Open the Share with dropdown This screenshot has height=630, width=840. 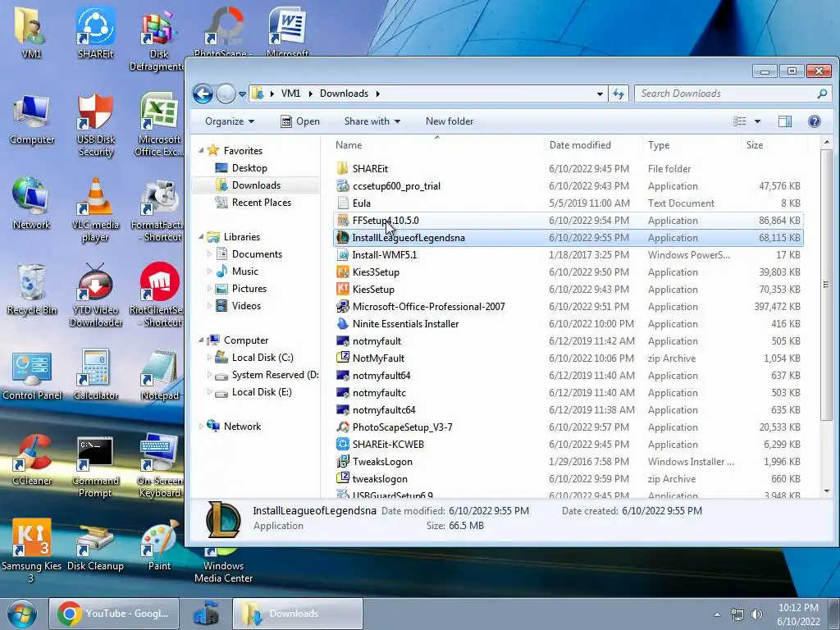coord(372,121)
